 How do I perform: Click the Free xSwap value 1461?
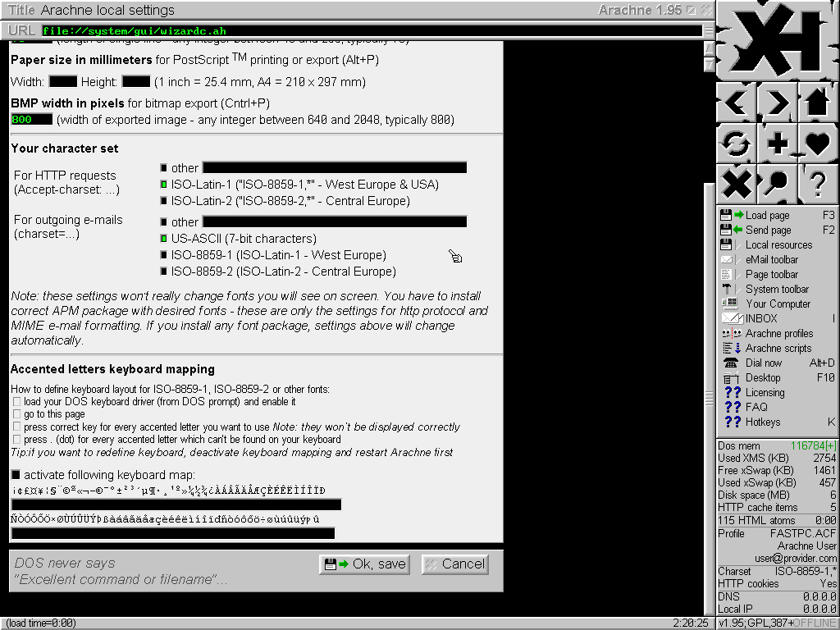click(x=824, y=470)
